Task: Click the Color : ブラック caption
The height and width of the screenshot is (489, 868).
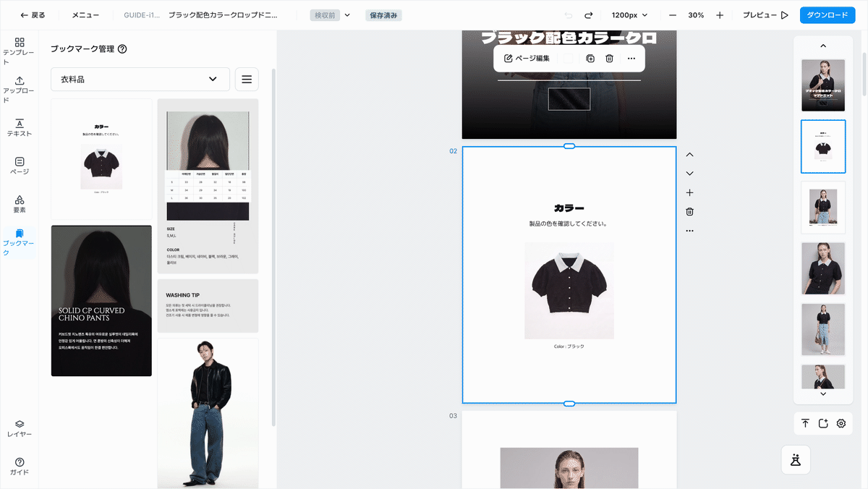Action: point(569,346)
